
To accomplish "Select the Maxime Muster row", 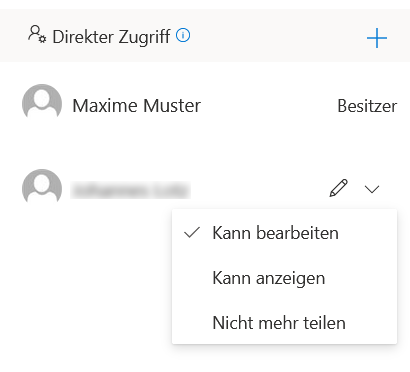I will 205,105.
